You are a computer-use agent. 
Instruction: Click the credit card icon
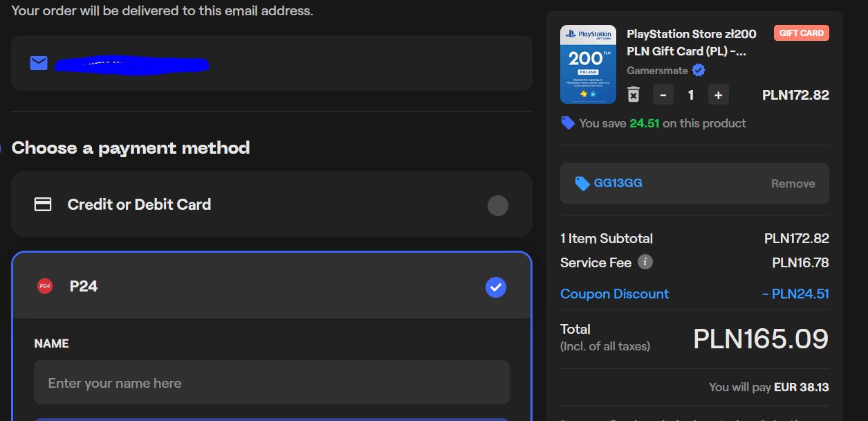(43, 205)
